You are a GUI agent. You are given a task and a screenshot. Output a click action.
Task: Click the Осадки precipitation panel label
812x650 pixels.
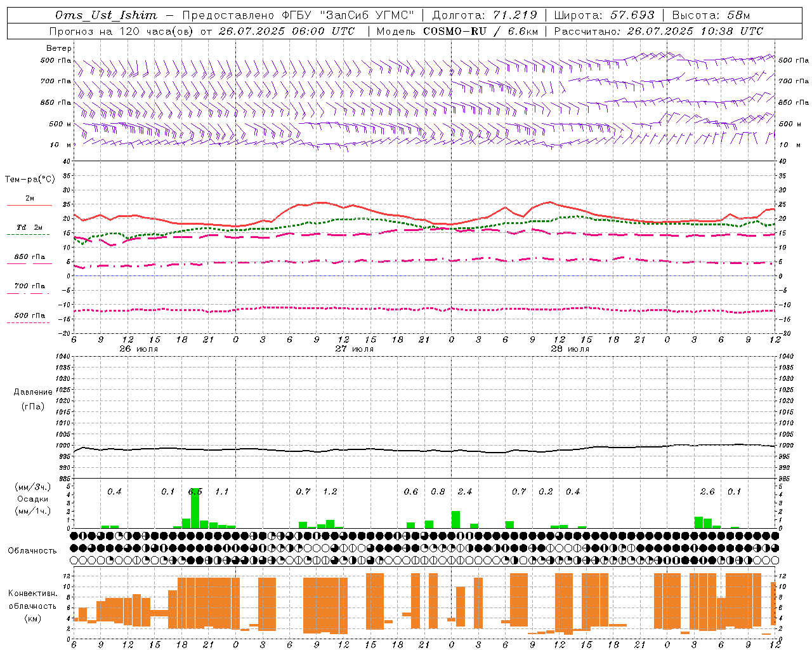[32, 499]
